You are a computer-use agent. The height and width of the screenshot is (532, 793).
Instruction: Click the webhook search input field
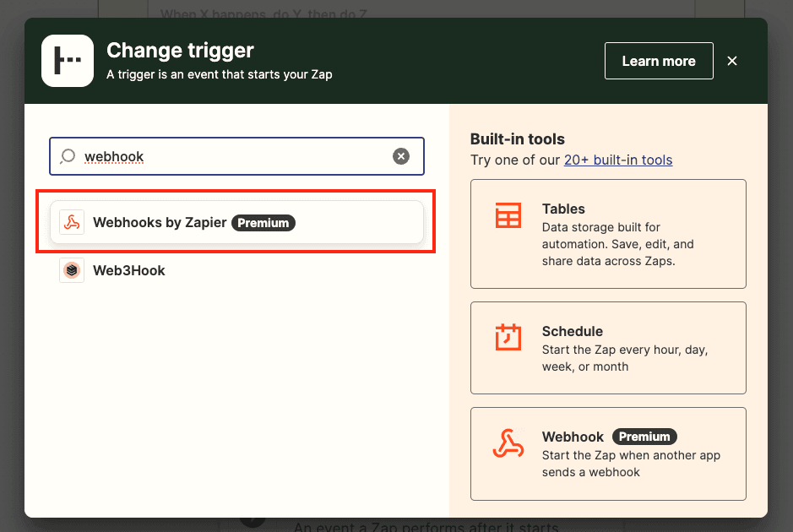point(236,156)
